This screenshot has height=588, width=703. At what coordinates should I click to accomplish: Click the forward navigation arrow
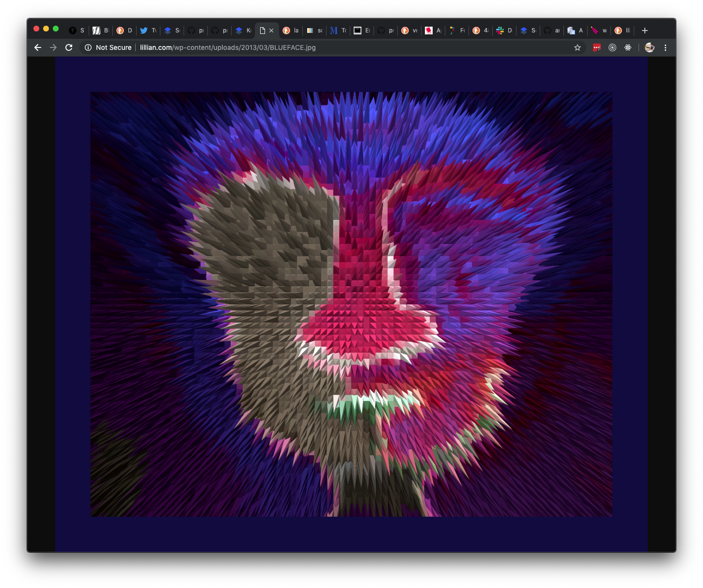pyautogui.click(x=53, y=47)
